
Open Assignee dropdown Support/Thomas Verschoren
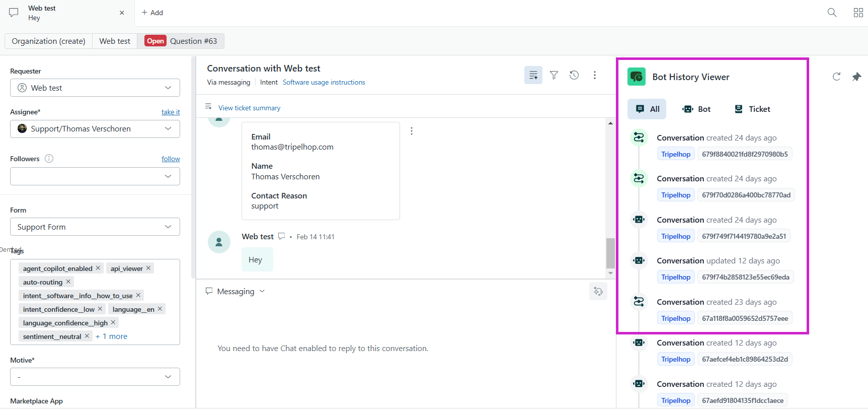(x=95, y=129)
